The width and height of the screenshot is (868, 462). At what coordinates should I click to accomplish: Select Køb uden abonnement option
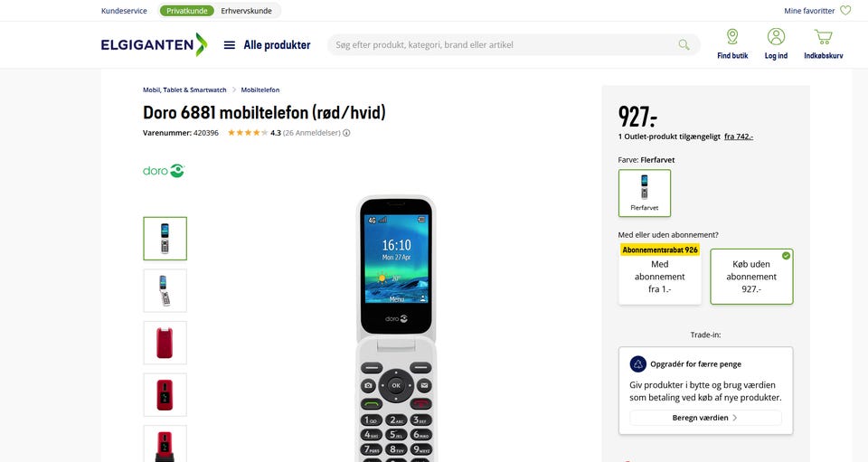(751, 276)
